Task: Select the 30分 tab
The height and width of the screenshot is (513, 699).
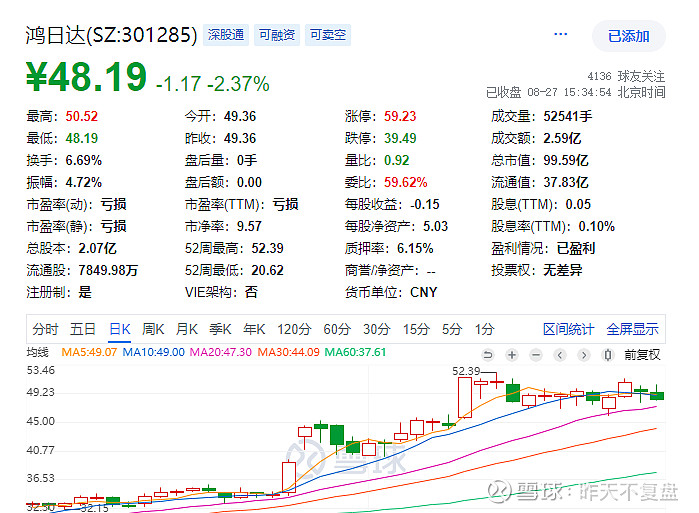Action: pos(377,329)
